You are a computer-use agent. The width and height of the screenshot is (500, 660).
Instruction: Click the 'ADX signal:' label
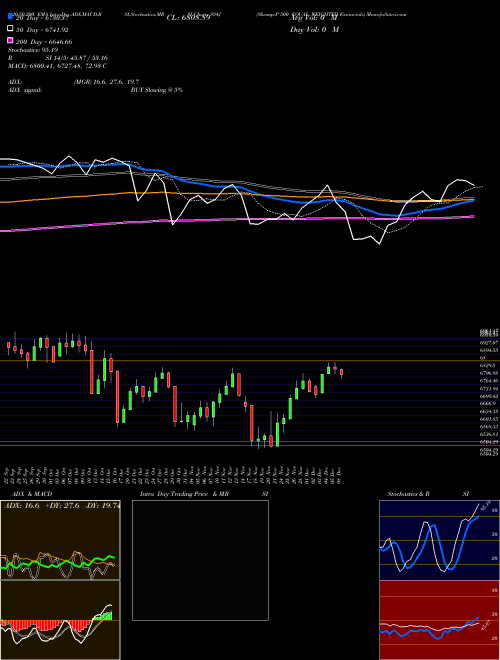point(25,90)
